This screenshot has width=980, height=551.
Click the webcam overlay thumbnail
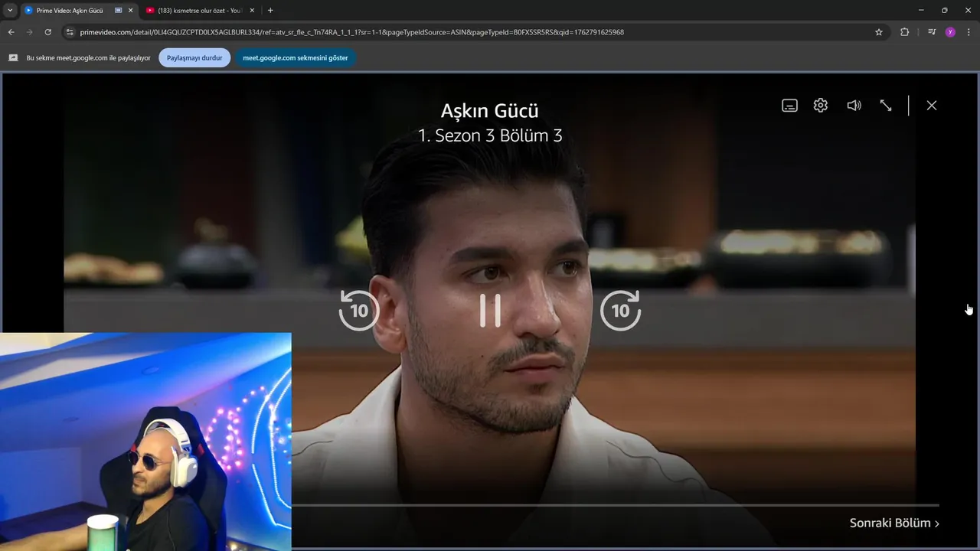coord(145,442)
